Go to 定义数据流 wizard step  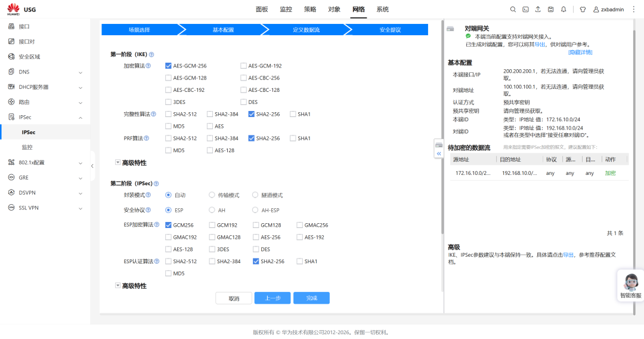tap(306, 30)
